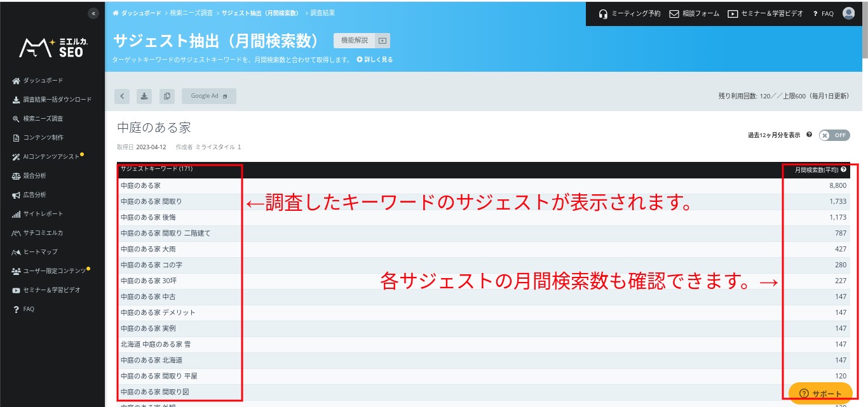The width and height of the screenshot is (868, 407).
Task: Click the 機能解説 video button
Action: 362,41
